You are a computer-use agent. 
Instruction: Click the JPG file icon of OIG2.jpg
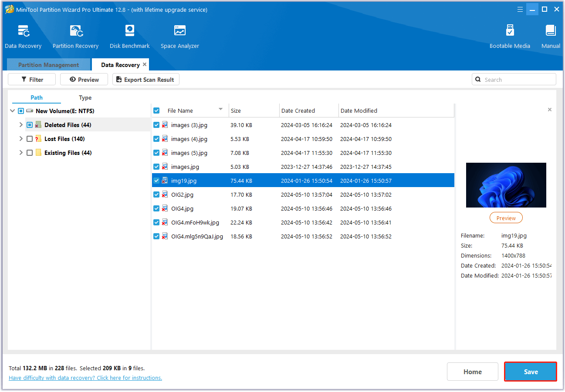(165, 194)
